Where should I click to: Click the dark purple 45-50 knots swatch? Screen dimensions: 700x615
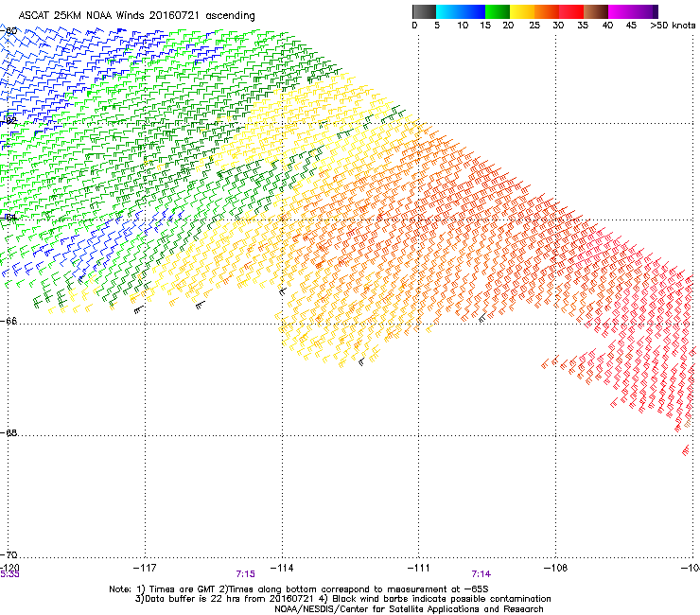tap(645, 11)
